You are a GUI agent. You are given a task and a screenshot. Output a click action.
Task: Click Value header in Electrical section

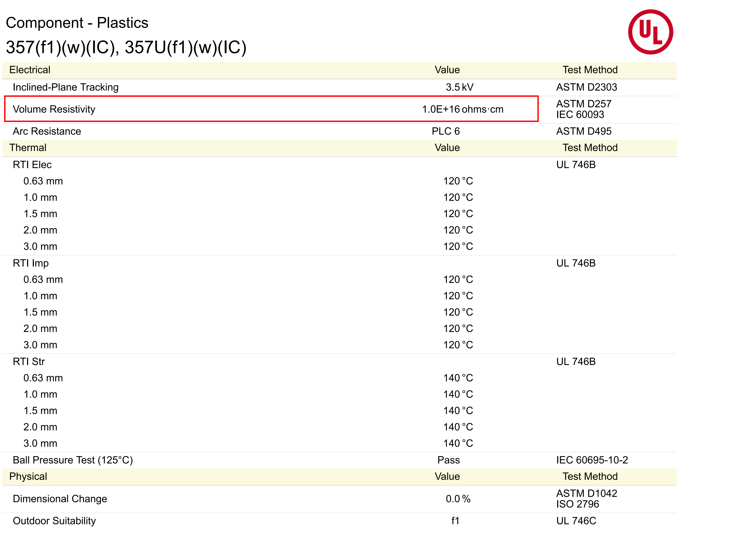(x=447, y=70)
